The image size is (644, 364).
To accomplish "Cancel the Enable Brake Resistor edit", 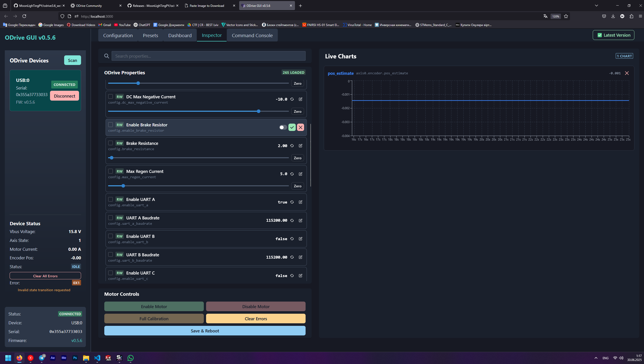I will 301,127.
